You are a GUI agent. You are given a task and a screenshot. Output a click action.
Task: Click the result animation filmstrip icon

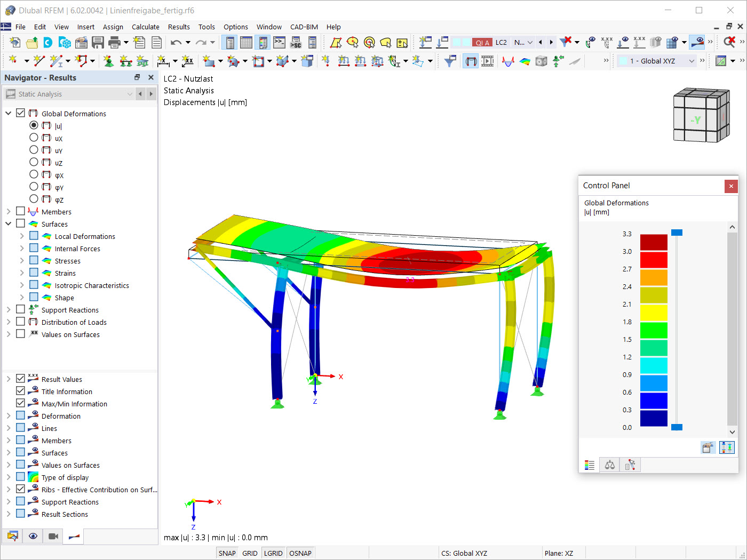click(488, 61)
